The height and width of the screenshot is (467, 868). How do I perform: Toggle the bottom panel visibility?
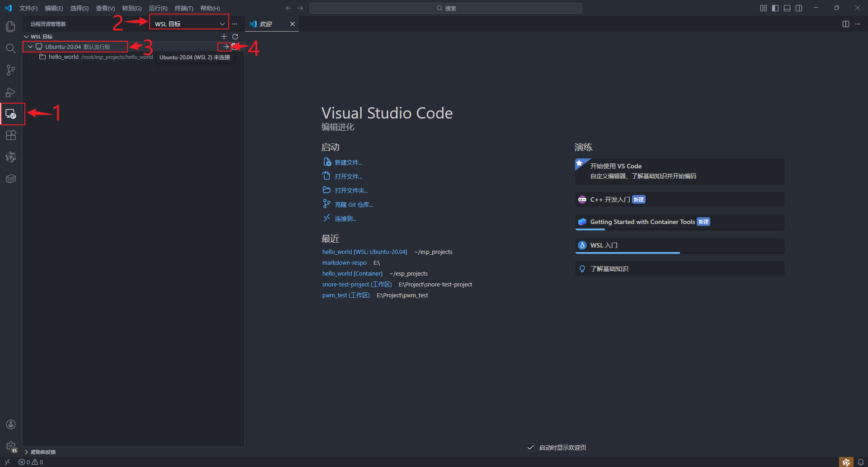[787, 8]
